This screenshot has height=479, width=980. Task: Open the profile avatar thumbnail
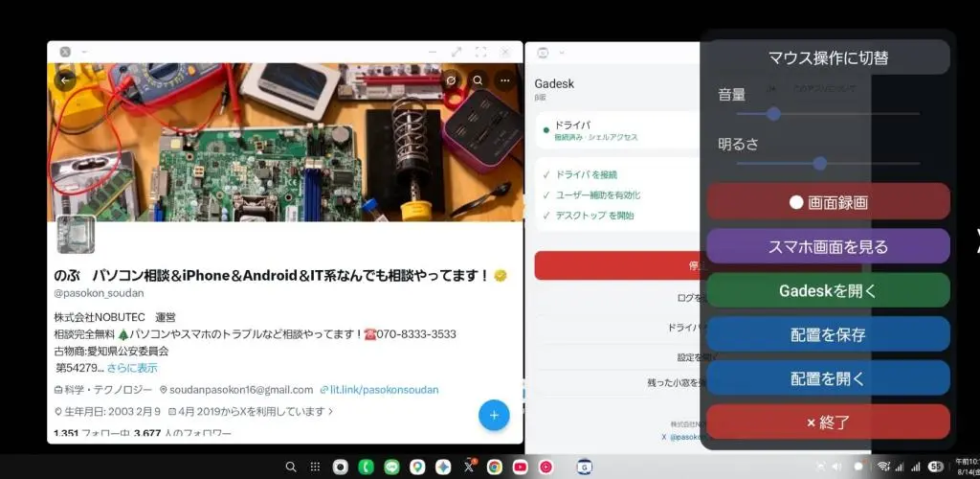76,235
